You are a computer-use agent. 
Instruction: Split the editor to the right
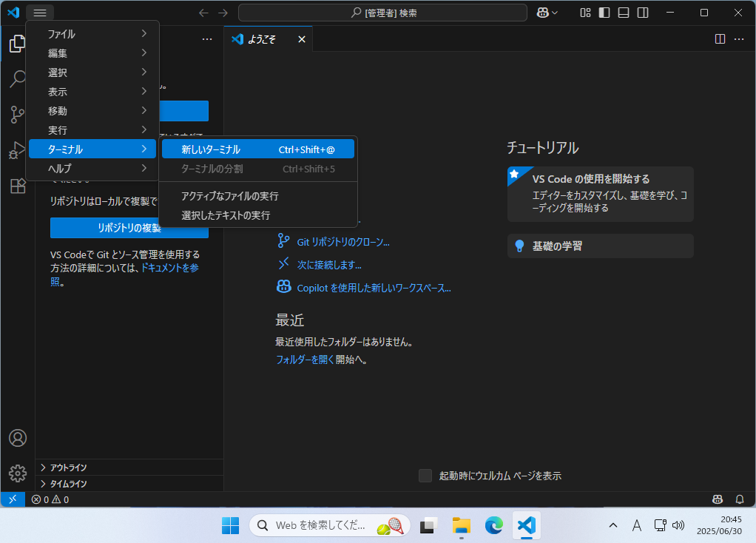720,39
